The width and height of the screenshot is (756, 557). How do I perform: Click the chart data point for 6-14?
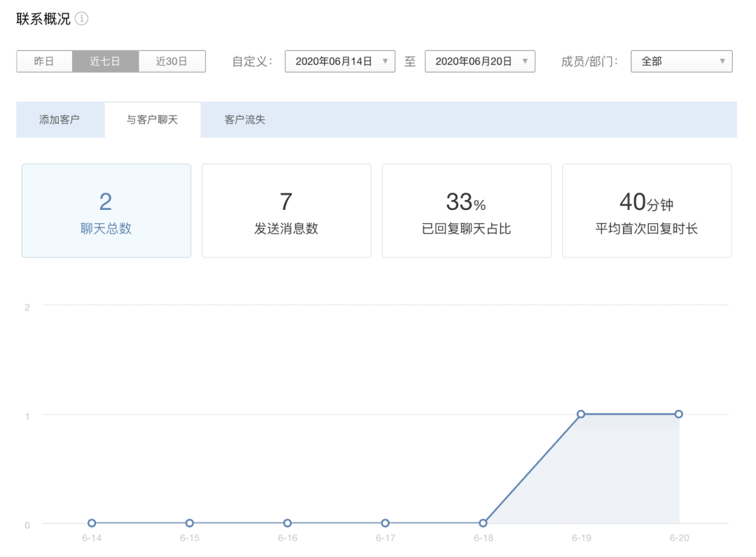pos(92,523)
